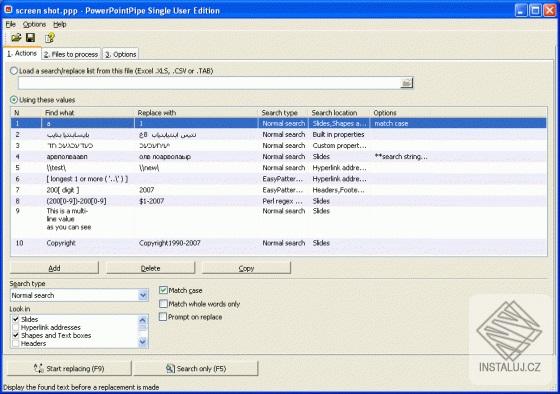Switch to 2. Files to process tab

pos(71,54)
